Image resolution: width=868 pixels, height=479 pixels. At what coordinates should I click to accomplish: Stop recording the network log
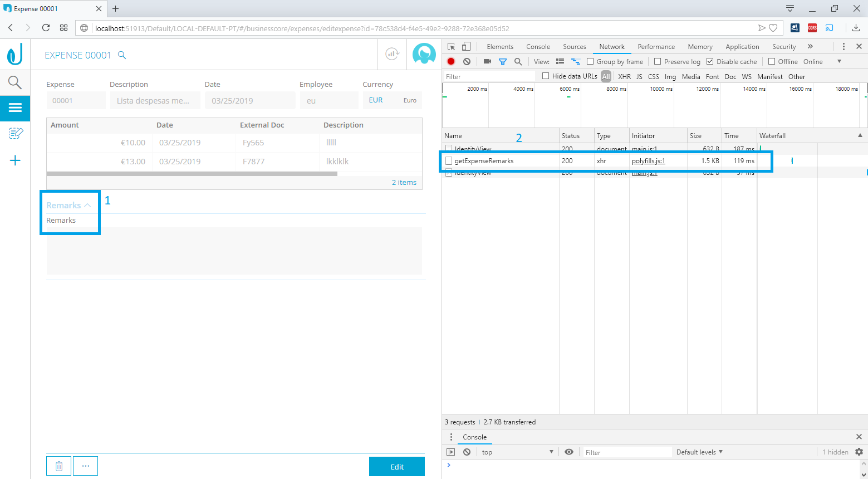click(451, 61)
